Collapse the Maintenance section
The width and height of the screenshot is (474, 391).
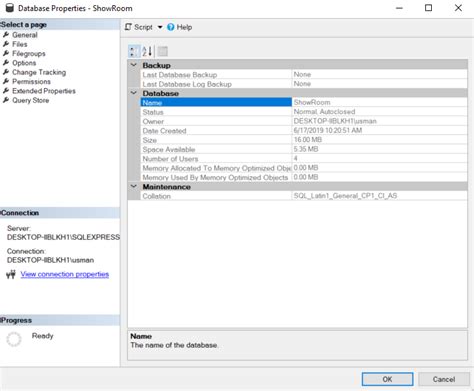click(x=134, y=186)
